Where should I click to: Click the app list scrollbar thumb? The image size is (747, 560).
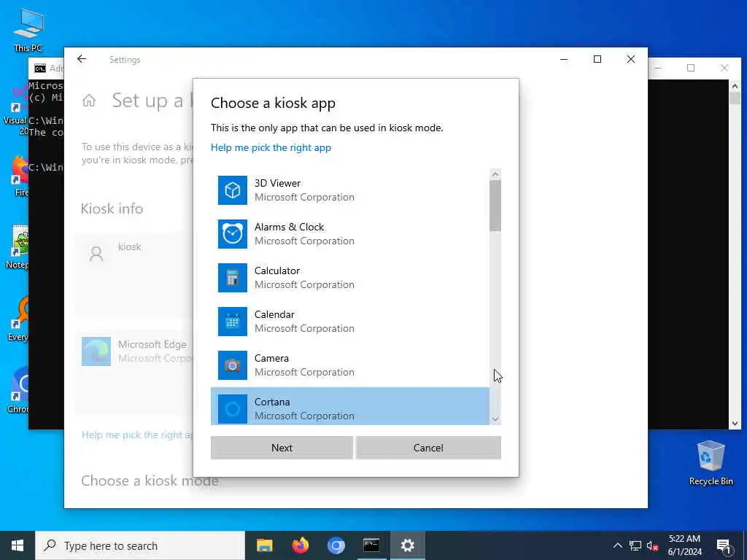(495, 206)
